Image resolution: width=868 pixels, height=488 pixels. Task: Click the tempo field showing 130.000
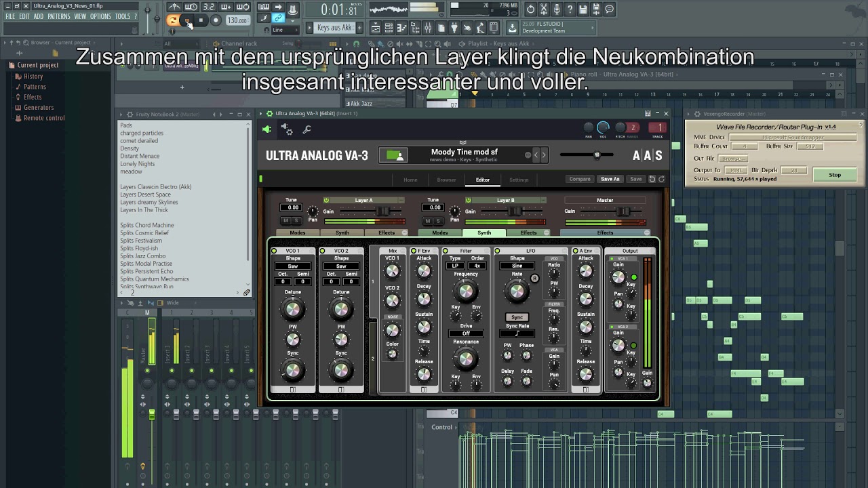tap(237, 20)
